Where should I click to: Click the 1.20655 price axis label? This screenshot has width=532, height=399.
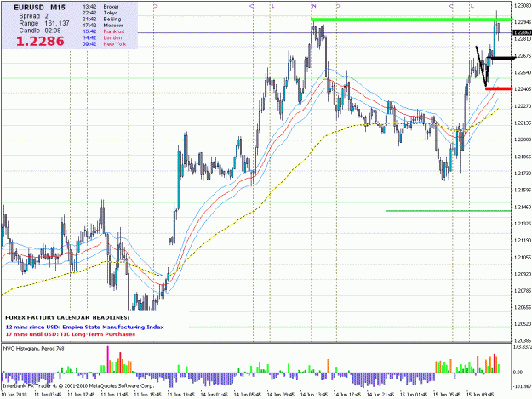pyautogui.click(x=523, y=307)
